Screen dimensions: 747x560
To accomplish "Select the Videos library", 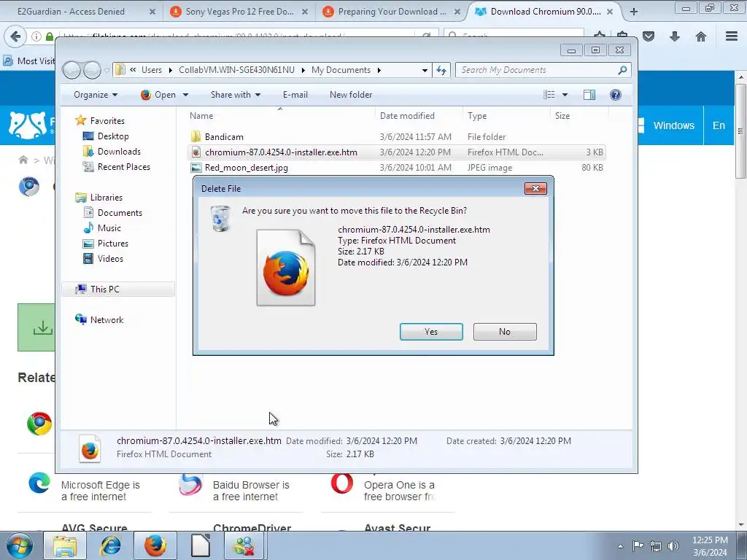I will (x=110, y=259).
